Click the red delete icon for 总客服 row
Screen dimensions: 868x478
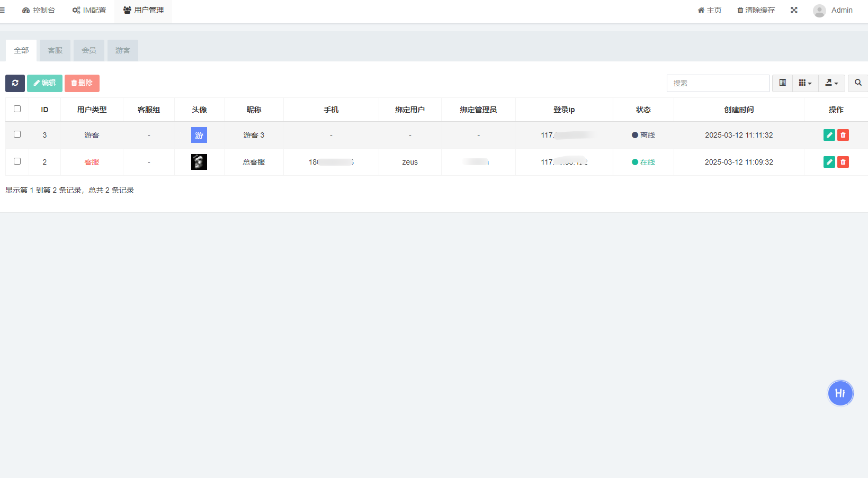(843, 162)
